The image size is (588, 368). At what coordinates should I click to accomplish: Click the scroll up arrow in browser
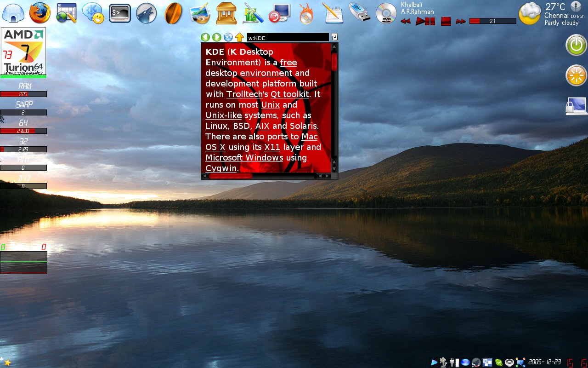[334, 46]
